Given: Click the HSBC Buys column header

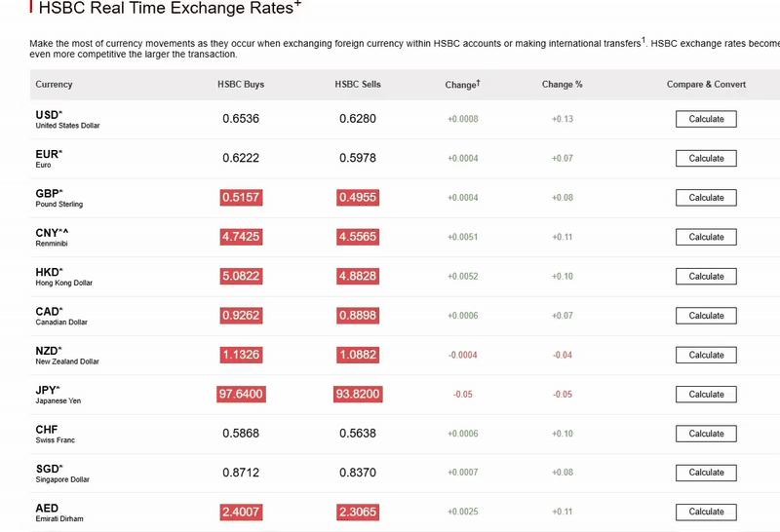Looking at the screenshot, I should pos(241,84).
